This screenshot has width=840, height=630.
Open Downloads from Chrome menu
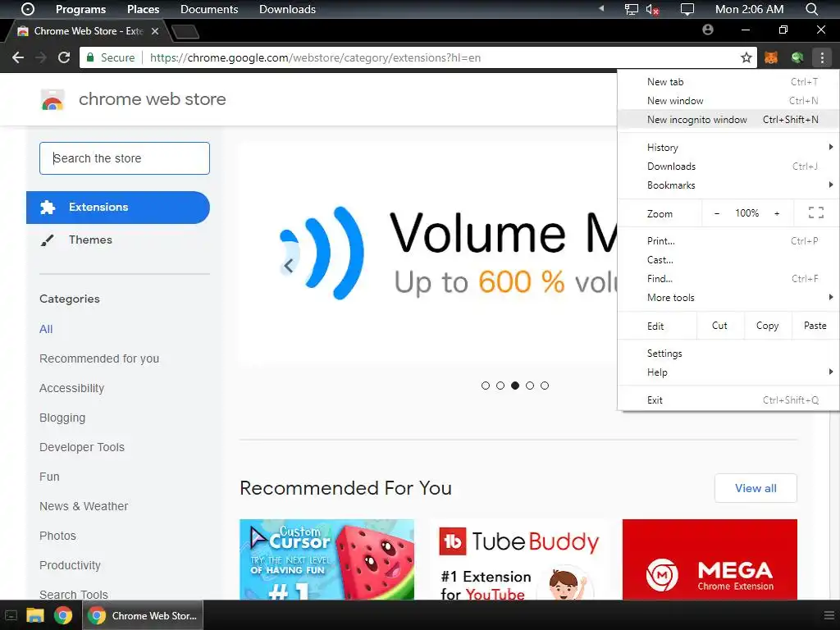(x=728, y=166)
